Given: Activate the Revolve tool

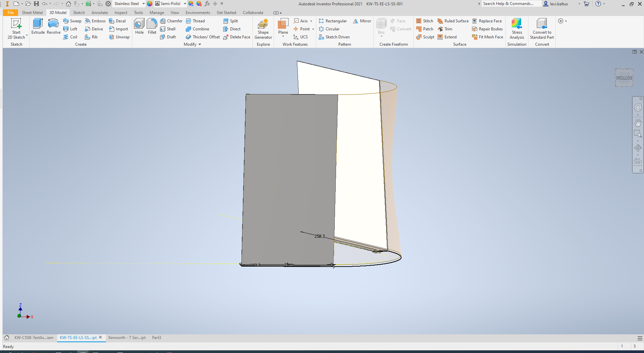Looking at the screenshot, I should (x=53, y=27).
